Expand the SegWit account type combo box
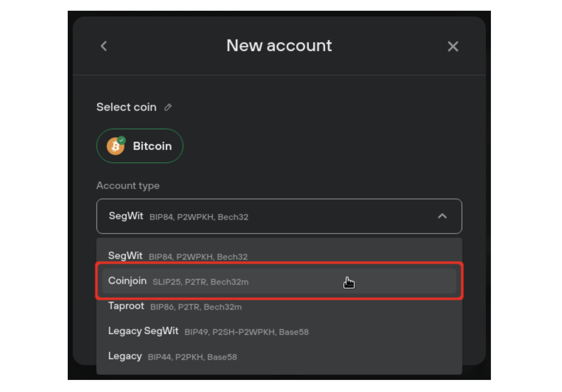Screen dimensions: 562x392 [279, 216]
